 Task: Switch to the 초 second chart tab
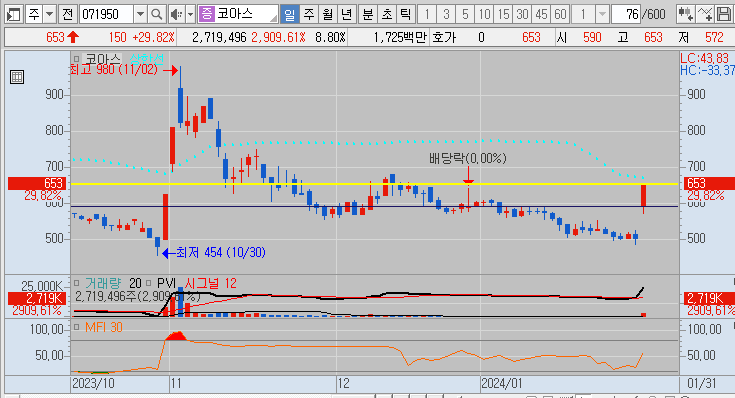coord(387,15)
